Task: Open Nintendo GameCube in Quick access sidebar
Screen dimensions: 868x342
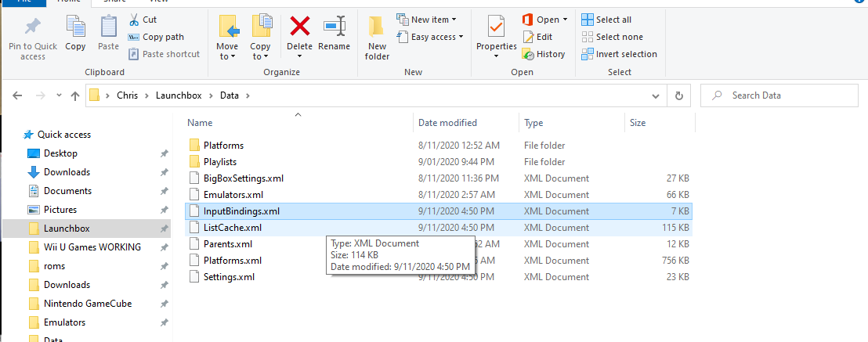Action: pos(87,304)
